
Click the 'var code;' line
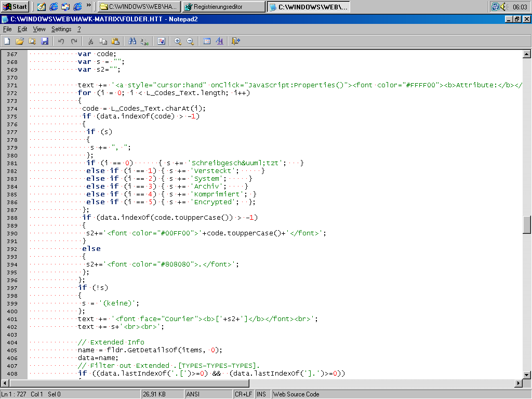coord(97,54)
